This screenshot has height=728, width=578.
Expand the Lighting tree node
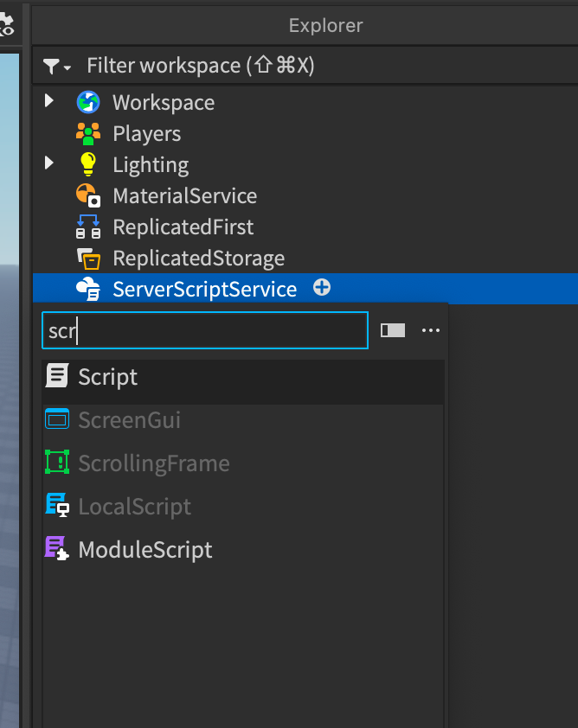[x=48, y=163]
